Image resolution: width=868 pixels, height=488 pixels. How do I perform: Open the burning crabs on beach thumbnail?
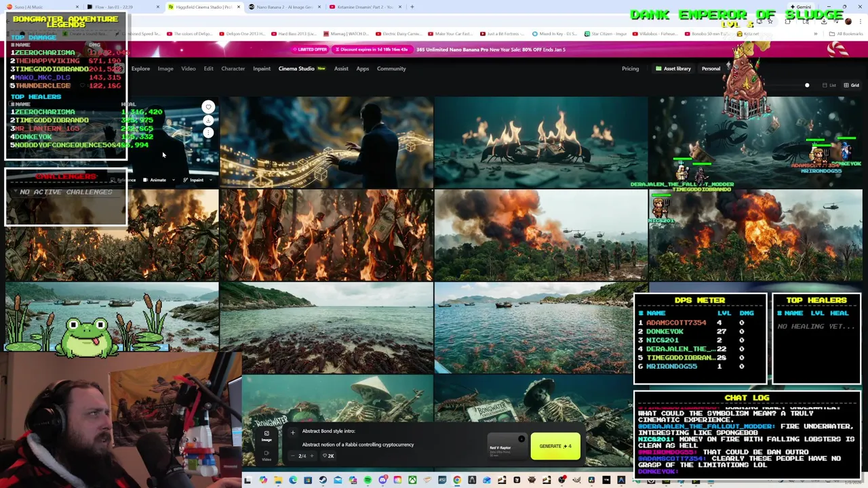(540, 142)
